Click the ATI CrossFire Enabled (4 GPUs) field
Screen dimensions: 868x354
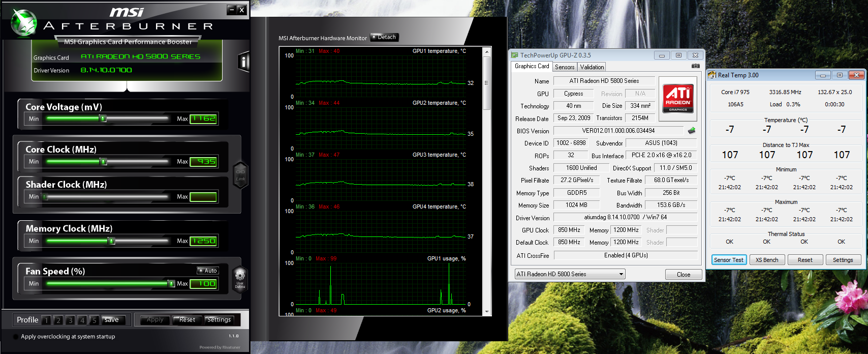tap(625, 255)
